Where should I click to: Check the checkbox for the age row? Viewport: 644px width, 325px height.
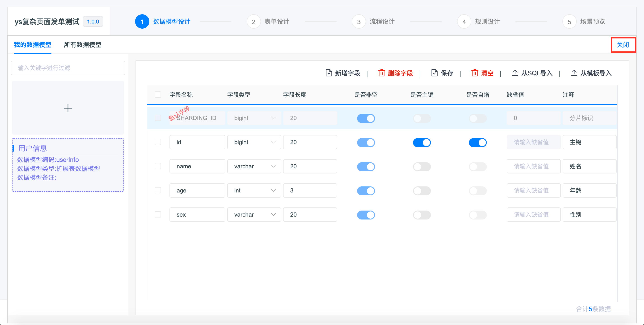click(158, 190)
